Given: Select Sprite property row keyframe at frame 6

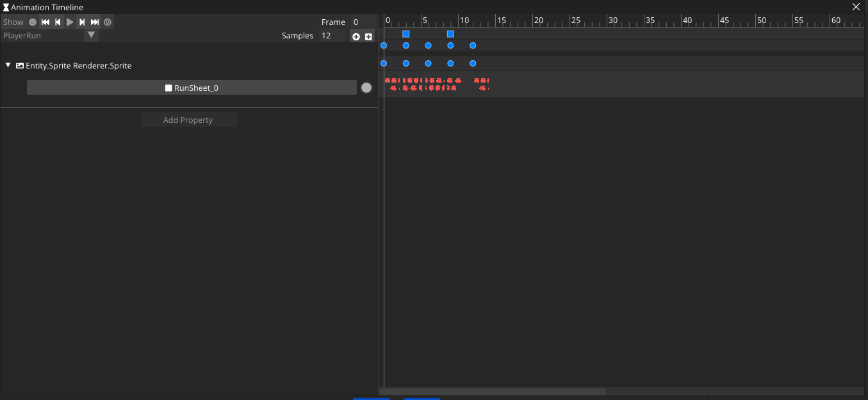Looking at the screenshot, I should (429, 63).
